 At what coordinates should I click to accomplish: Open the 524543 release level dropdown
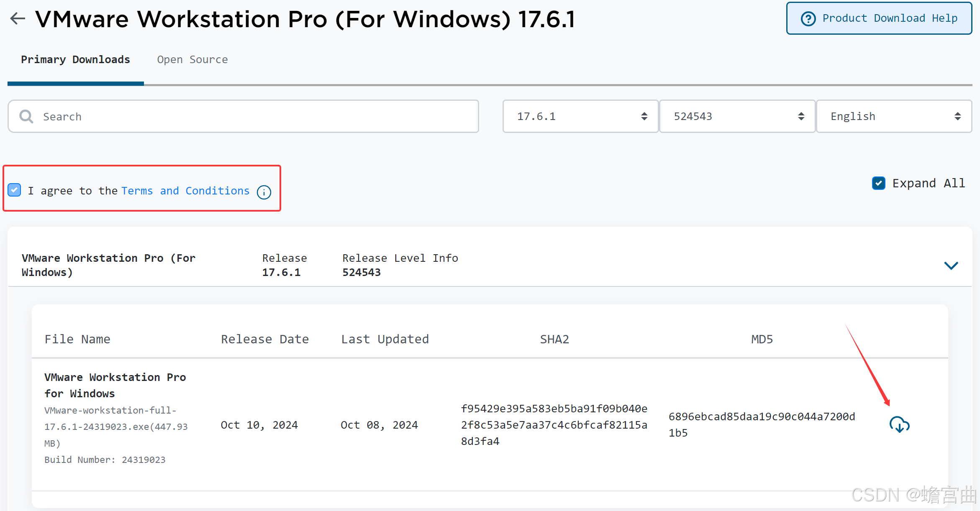coord(737,116)
